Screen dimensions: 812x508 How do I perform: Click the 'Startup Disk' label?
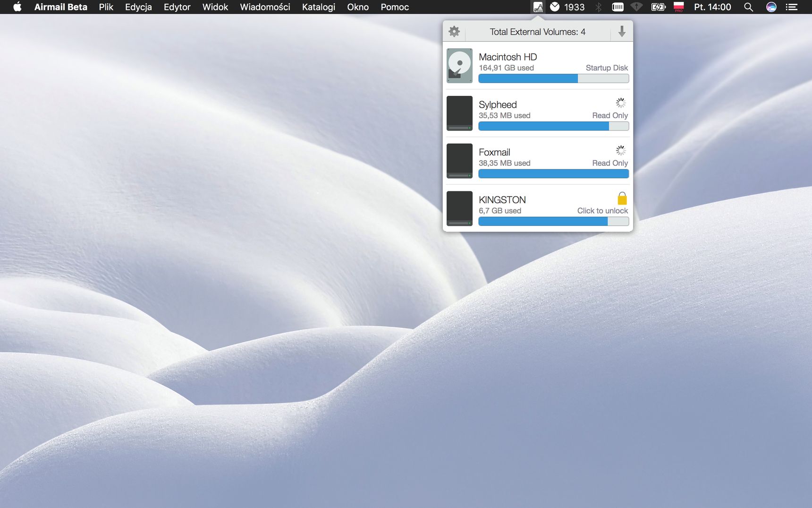[x=607, y=68]
